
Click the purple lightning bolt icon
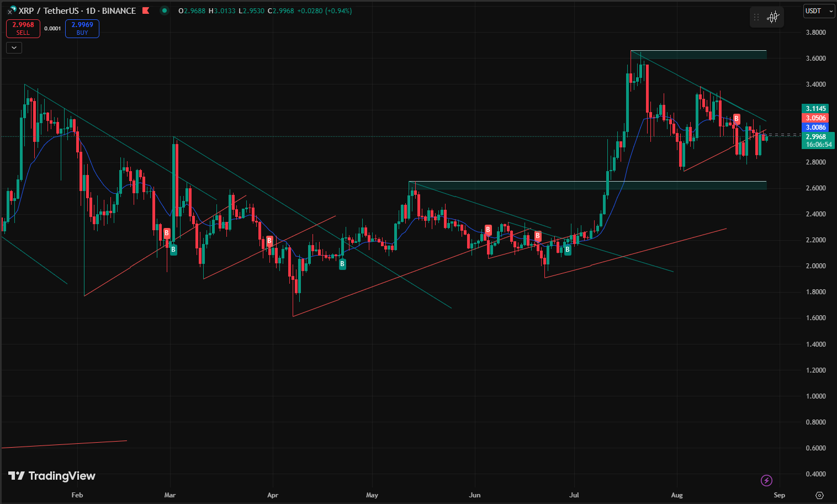pyautogui.click(x=766, y=480)
